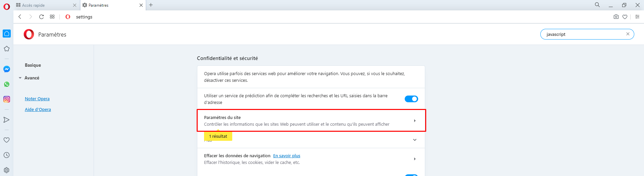Open Speed Dial grid icon
Screen dimensions: 644x176
tap(52, 17)
